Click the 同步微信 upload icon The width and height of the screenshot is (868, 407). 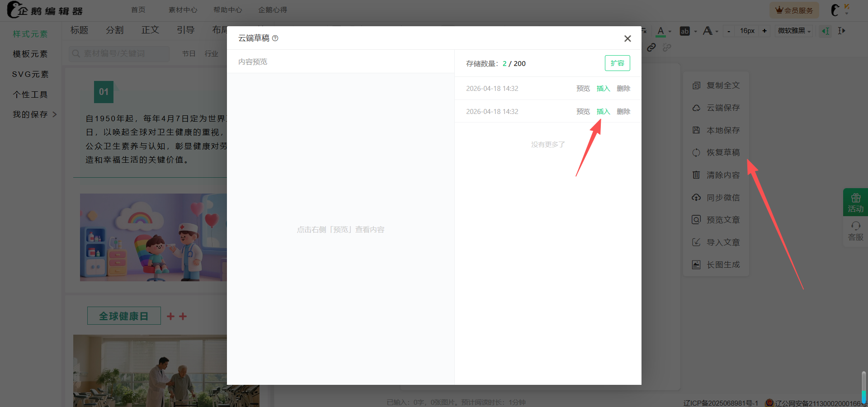(x=696, y=198)
